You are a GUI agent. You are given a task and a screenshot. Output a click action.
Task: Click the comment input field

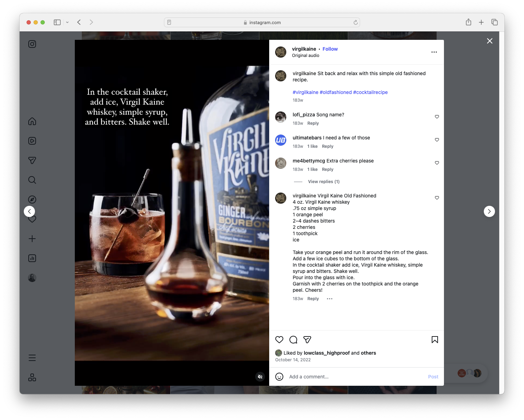pos(332,377)
